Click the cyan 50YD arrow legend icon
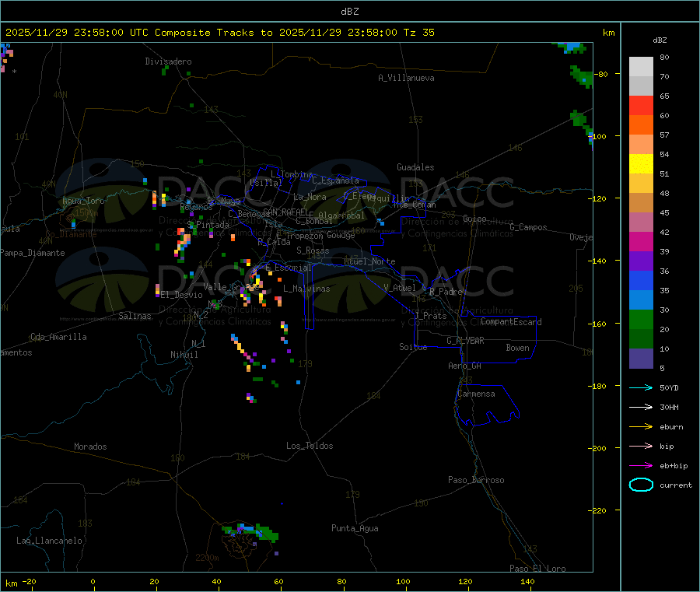This screenshot has width=700, height=592. (x=641, y=387)
